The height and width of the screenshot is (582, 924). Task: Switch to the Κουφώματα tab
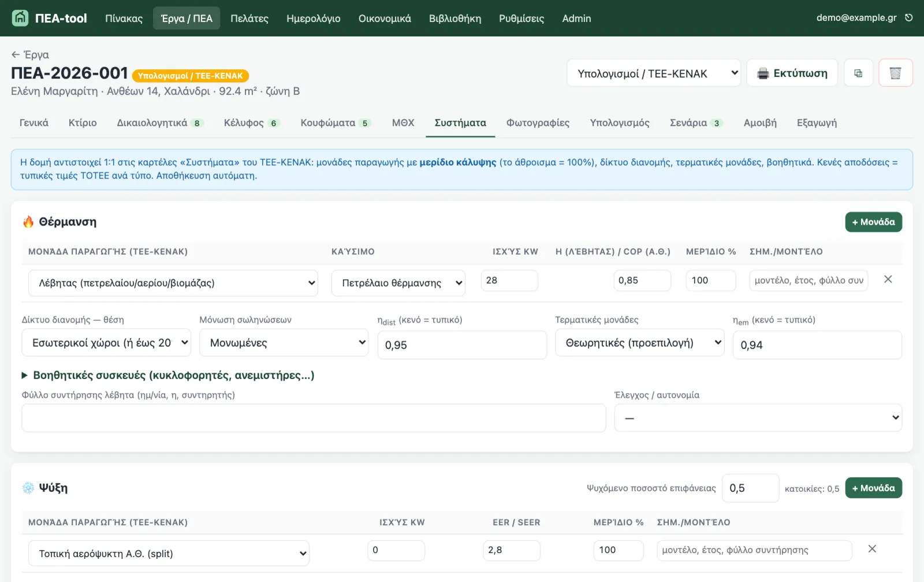335,123
